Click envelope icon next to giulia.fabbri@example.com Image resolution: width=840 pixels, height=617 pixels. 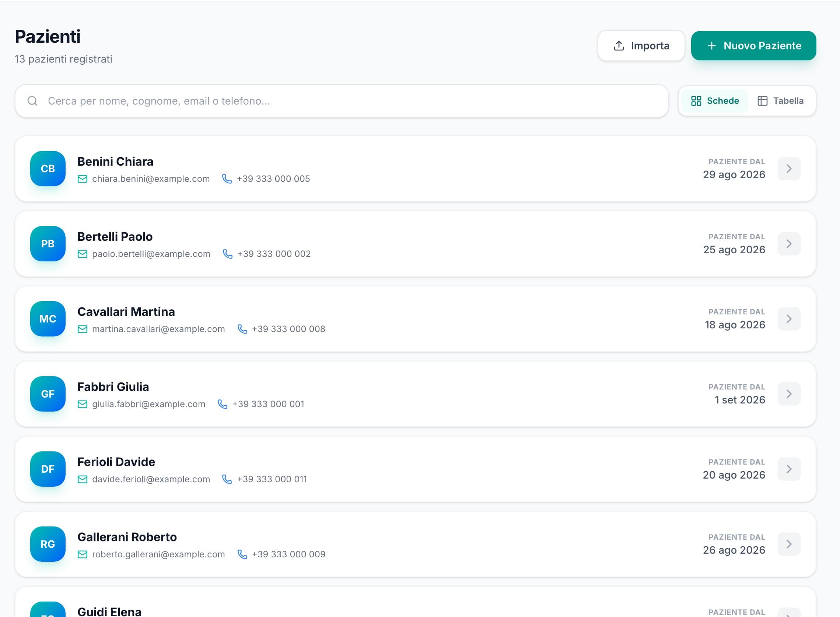tap(83, 404)
